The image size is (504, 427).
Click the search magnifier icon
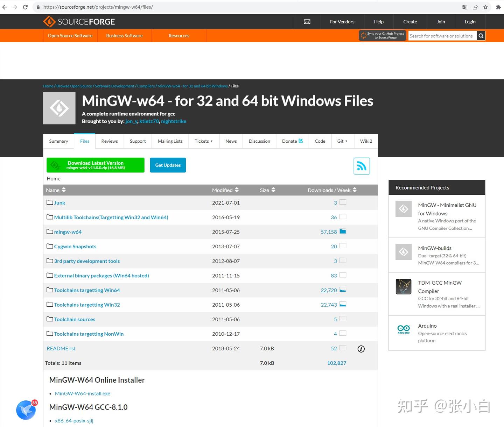[x=481, y=35]
